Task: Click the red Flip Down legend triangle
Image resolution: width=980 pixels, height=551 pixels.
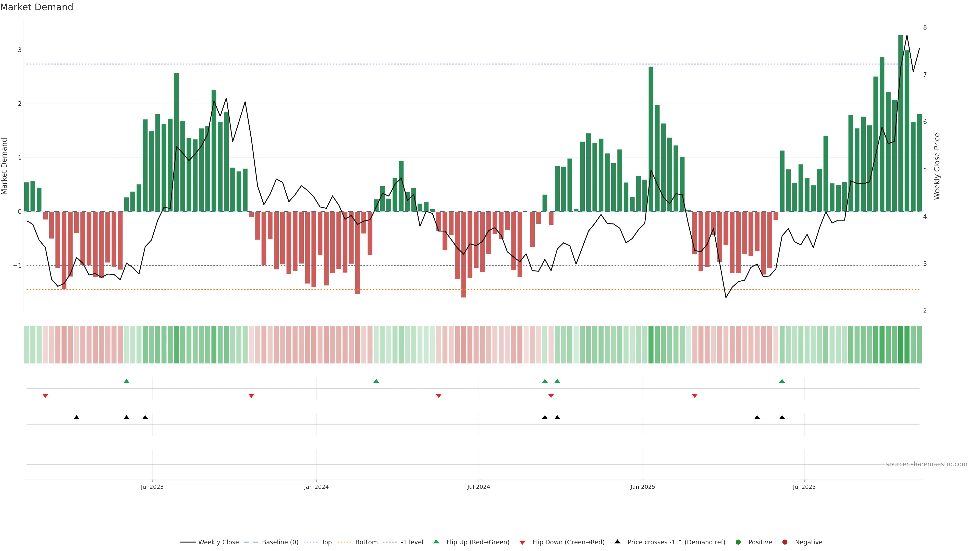Action: [522, 543]
